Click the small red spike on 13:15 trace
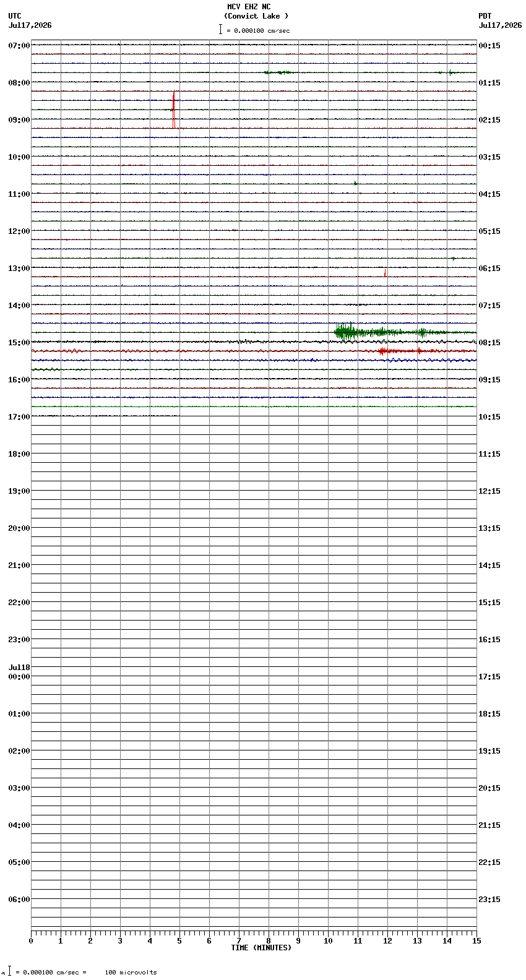Viewport: 526px width, 980px height. [x=385, y=273]
